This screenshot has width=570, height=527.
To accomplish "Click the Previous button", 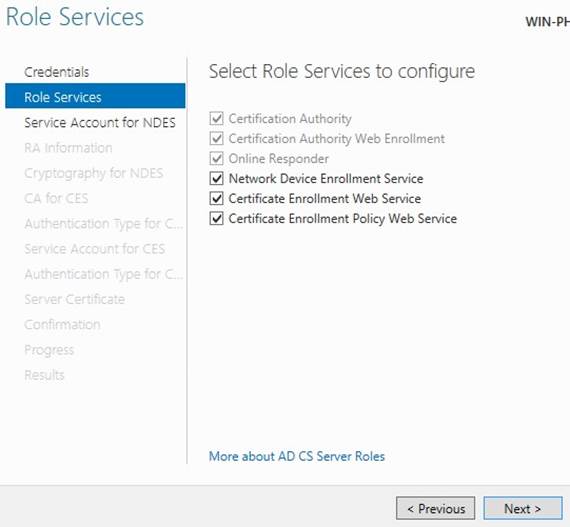I will pos(435,508).
